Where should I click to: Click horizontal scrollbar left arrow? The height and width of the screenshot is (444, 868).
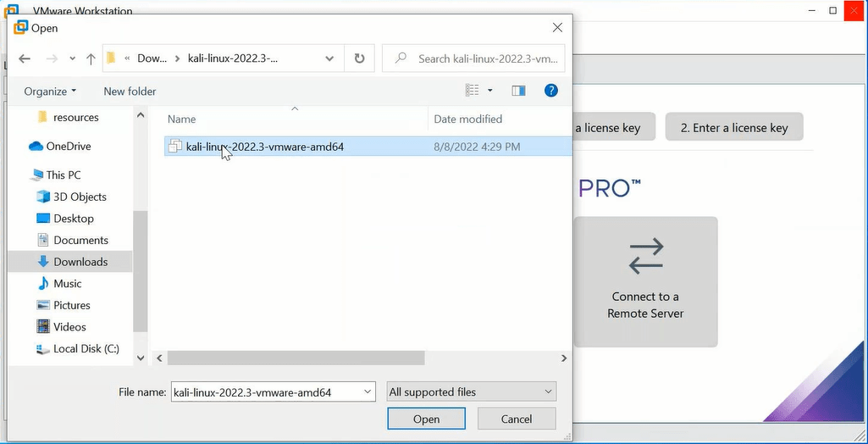click(x=159, y=358)
